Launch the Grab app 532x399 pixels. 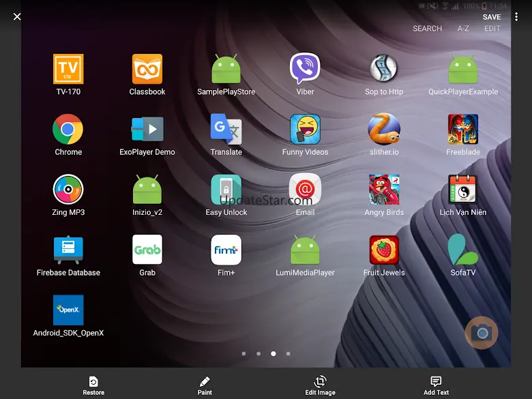coord(147,250)
